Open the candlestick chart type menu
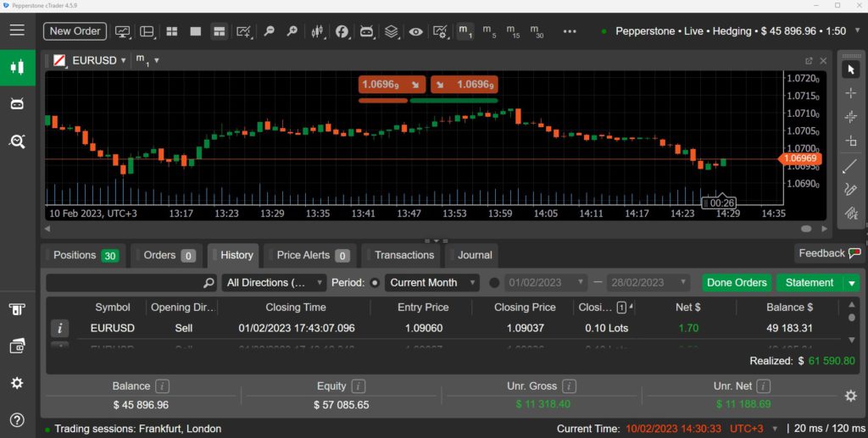Screen dimensions: 868x438 click(317, 31)
